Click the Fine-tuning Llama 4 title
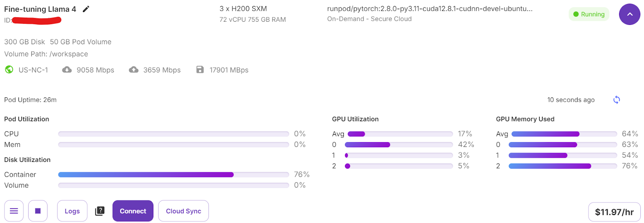 point(40,9)
